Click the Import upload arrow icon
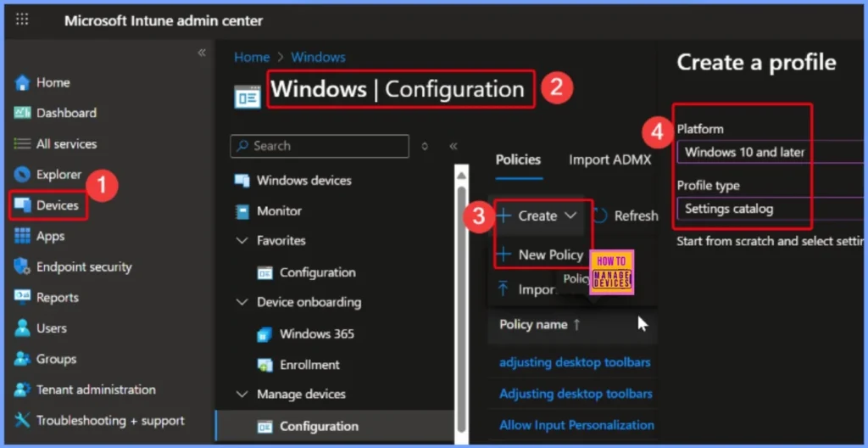The height and width of the screenshot is (448, 868). click(504, 288)
